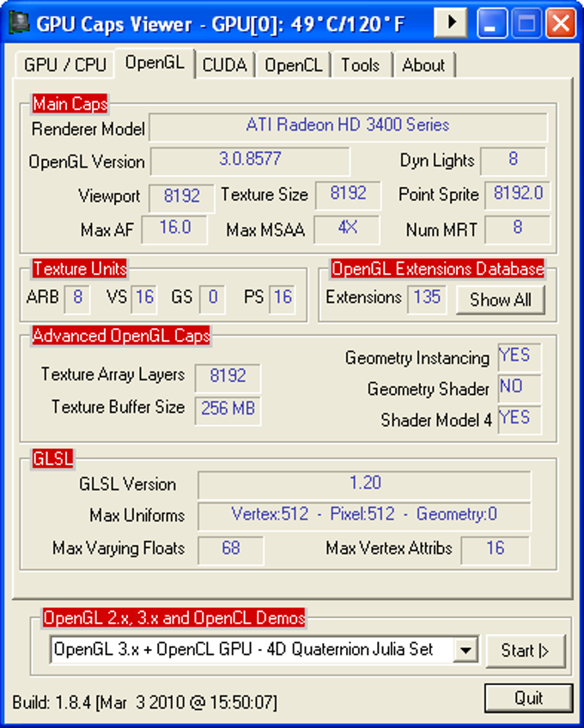Open the CUDA tab
This screenshot has width=584, height=728.
click(x=225, y=65)
